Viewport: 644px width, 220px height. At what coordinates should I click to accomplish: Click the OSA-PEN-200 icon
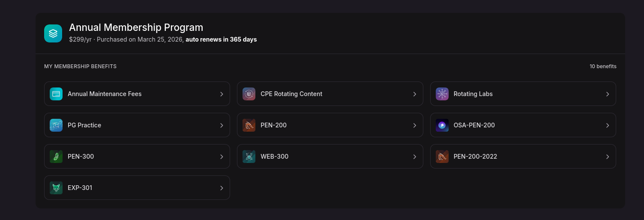(x=442, y=125)
